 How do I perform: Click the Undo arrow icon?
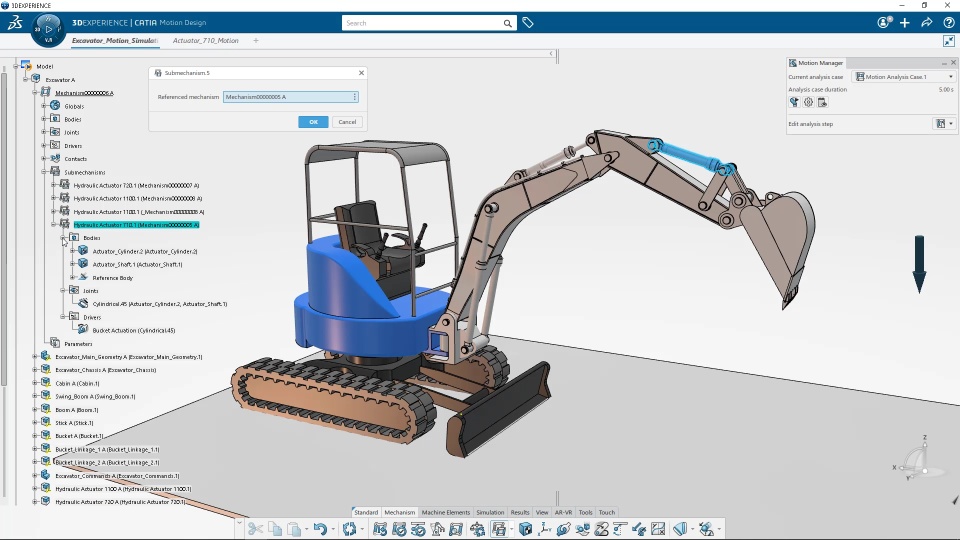point(320,529)
